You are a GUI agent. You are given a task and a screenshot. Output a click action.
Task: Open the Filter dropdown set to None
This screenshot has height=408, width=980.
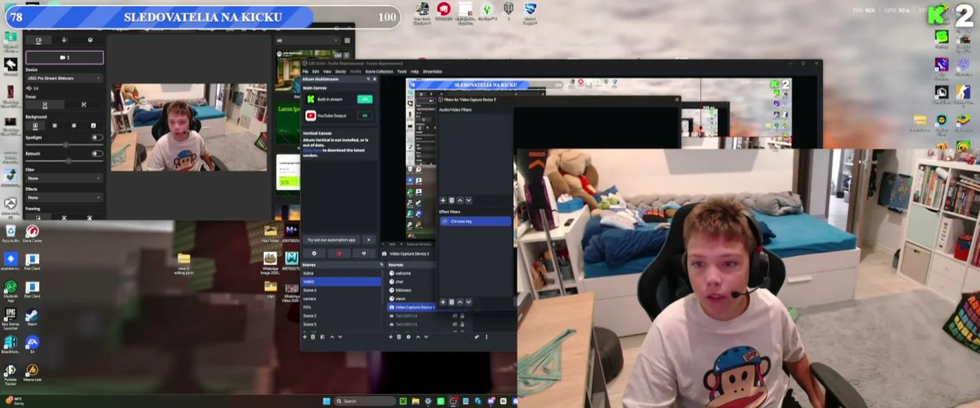tap(64, 178)
